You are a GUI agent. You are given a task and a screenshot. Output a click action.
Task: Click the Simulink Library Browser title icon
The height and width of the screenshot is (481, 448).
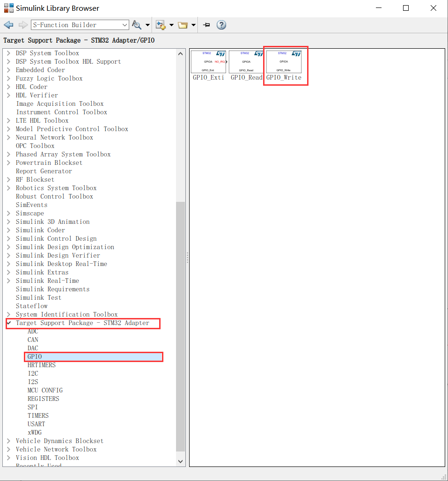point(8,8)
